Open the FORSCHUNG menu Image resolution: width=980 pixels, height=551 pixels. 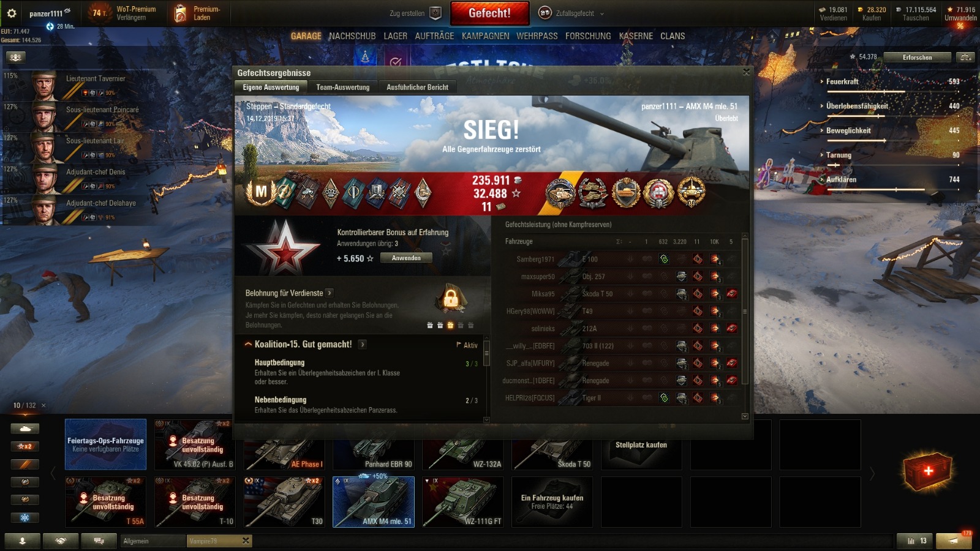coord(588,36)
